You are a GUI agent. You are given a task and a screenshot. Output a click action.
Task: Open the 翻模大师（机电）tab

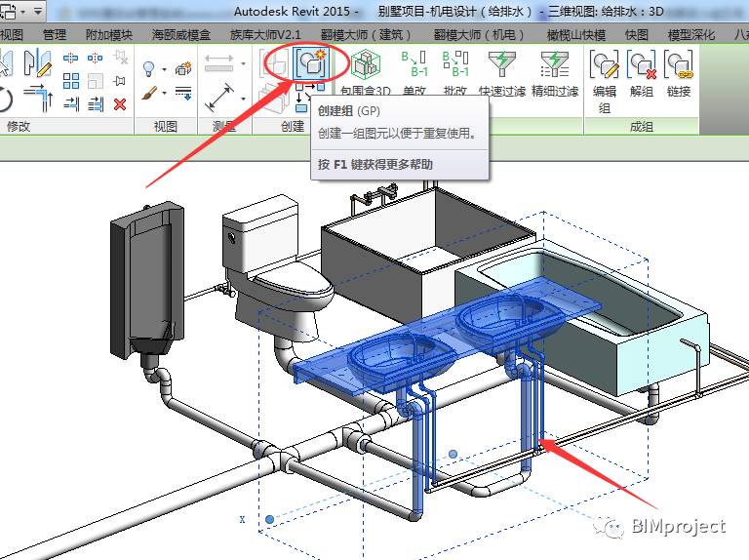(x=479, y=34)
